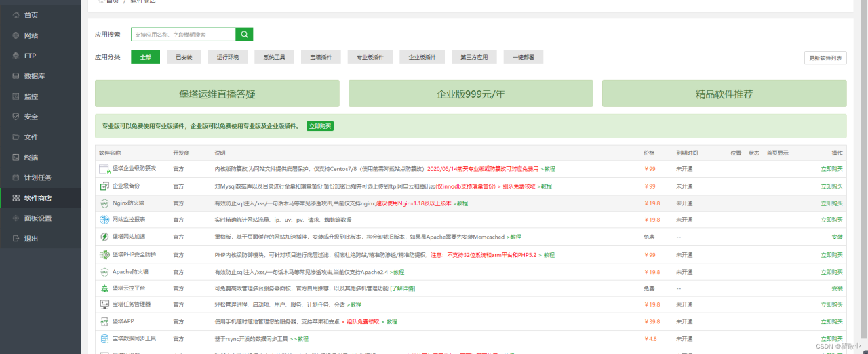Click 立即购买 in Nginx防火墙 row
The height and width of the screenshot is (354, 868).
[832, 203]
